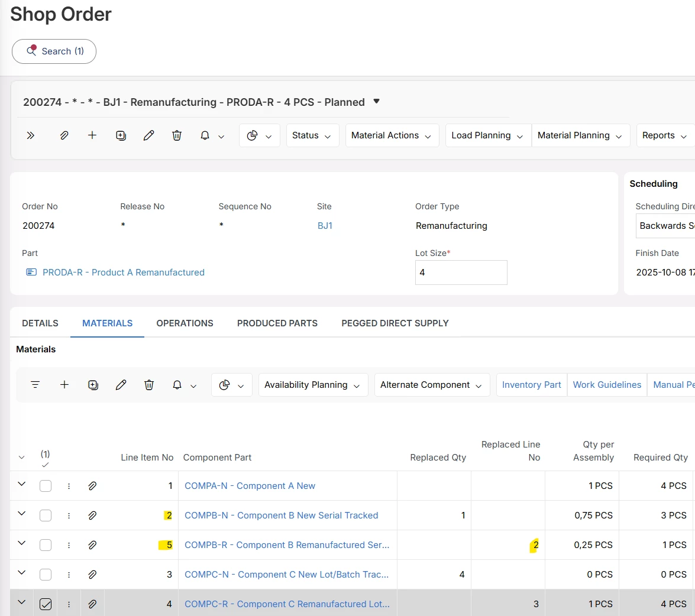The image size is (695, 616).
Task: Select the checkbox for the COMPA-N row
Action: [46, 486]
